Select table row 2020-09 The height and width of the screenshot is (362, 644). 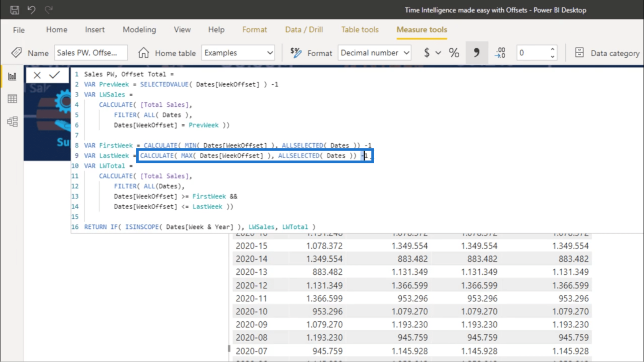coord(412,324)
